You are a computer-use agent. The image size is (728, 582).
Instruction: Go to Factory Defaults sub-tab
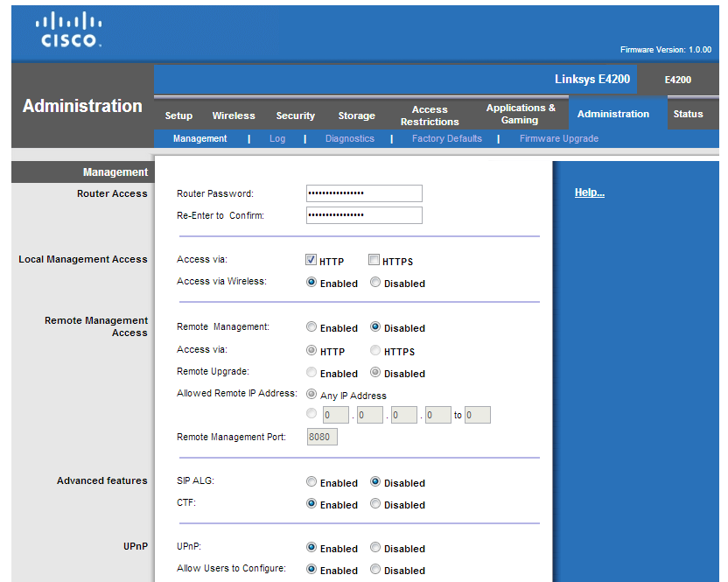[446, 138]
